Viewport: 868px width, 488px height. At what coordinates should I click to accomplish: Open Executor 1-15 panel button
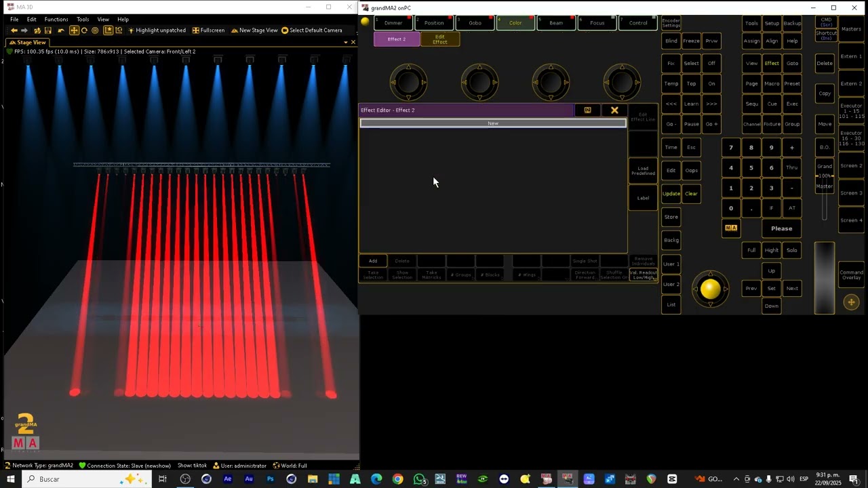pyautogui.click(x=851, y=111)
